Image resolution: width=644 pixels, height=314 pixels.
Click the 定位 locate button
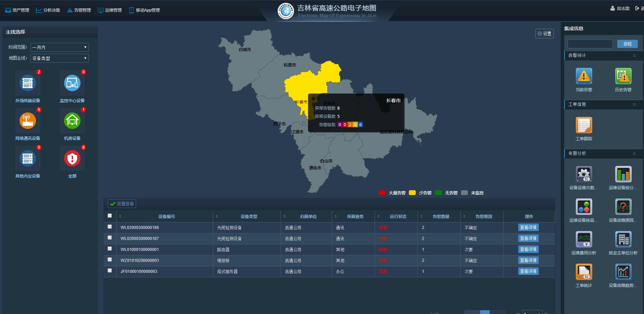tap(628, 44)
